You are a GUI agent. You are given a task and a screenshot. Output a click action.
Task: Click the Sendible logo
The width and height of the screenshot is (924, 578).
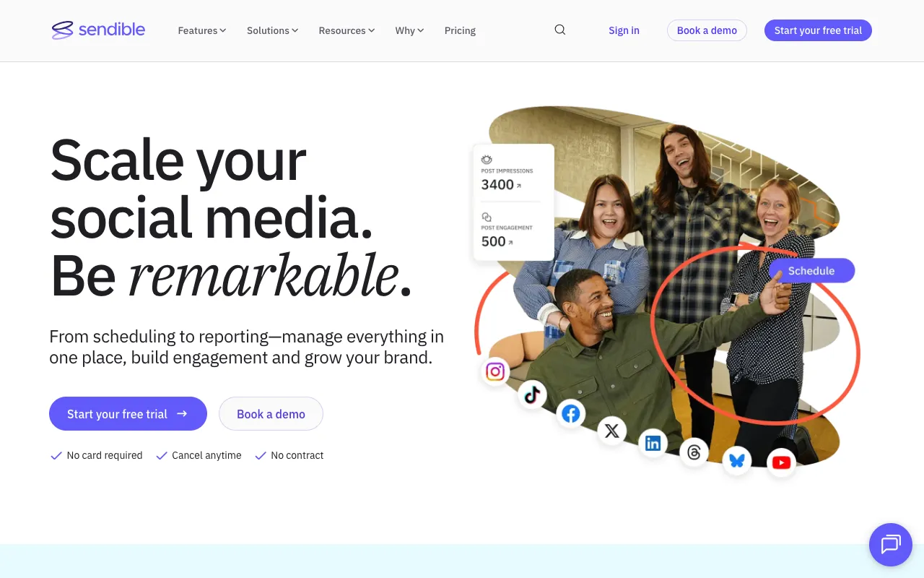tap(99, 30)
